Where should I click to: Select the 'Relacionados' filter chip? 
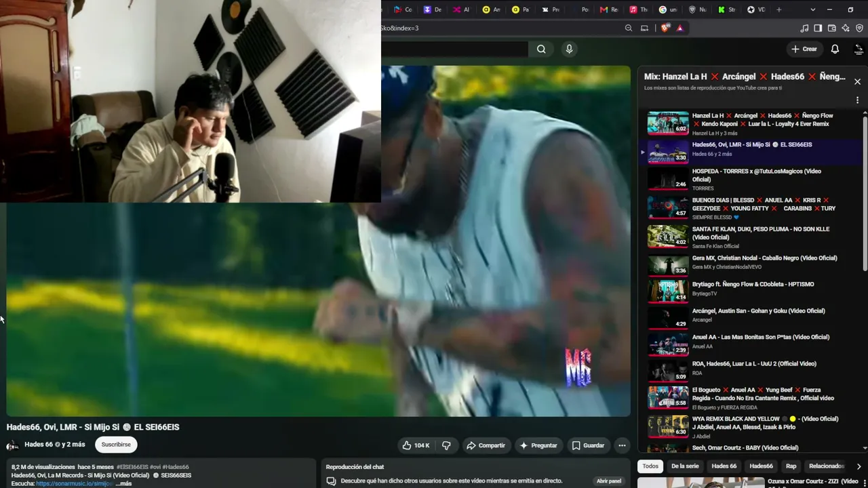(x=826, y=466)
